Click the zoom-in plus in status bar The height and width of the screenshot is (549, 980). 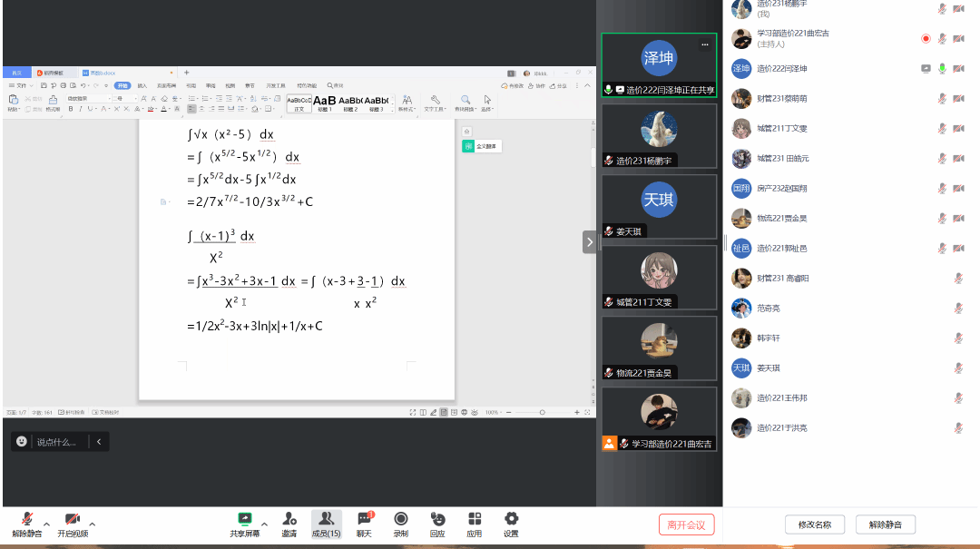576,412
